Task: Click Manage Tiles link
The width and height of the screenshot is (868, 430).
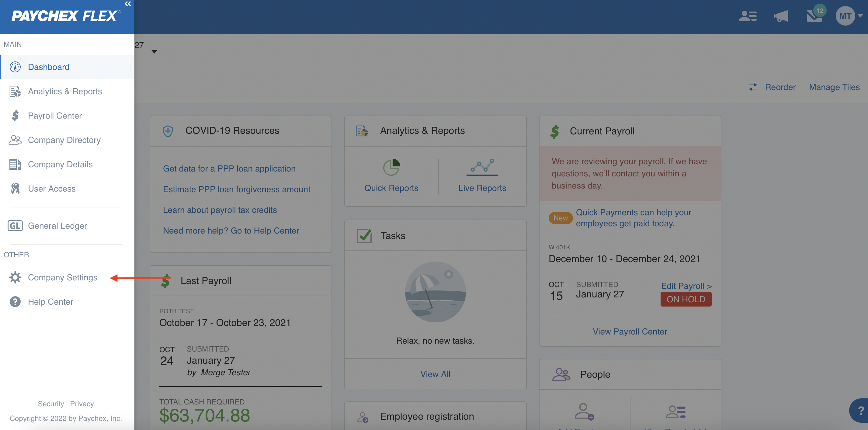Action: pyautogui.click(x=834, y=87)
